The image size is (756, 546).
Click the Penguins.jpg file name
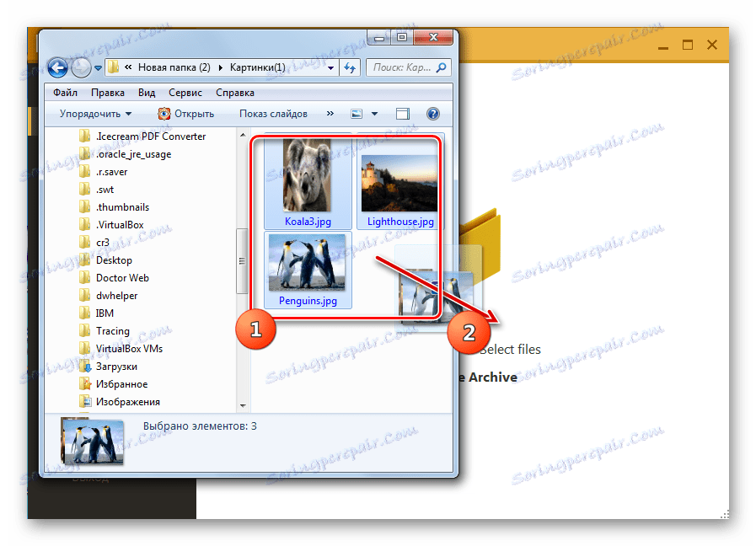308,301
